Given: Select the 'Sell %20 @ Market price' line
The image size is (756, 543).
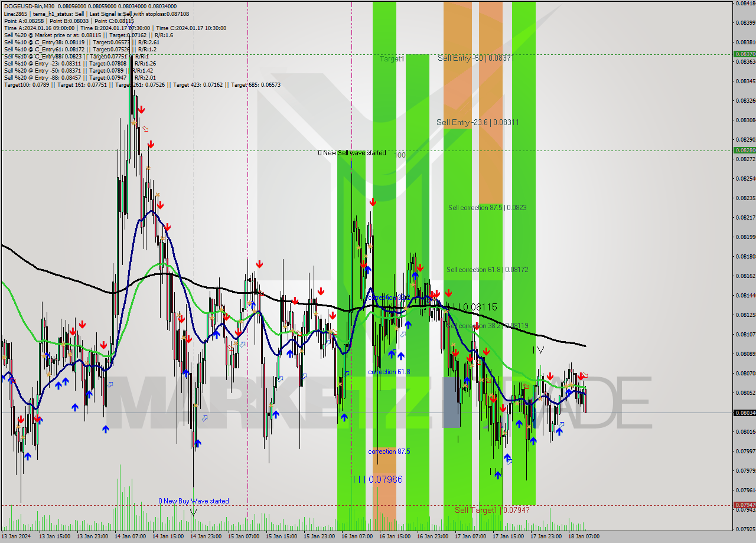Looking at the screenshot, I should point(88,35).
